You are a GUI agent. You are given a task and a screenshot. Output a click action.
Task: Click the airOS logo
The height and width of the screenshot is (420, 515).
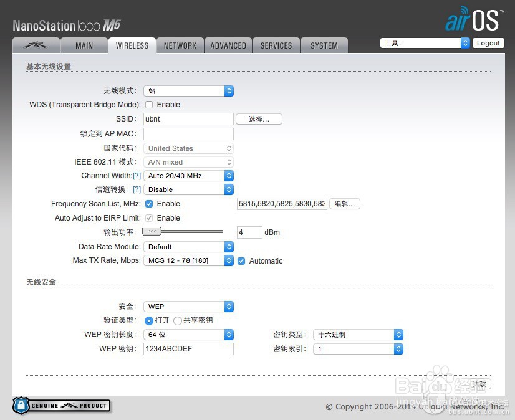tap(474, 19)
